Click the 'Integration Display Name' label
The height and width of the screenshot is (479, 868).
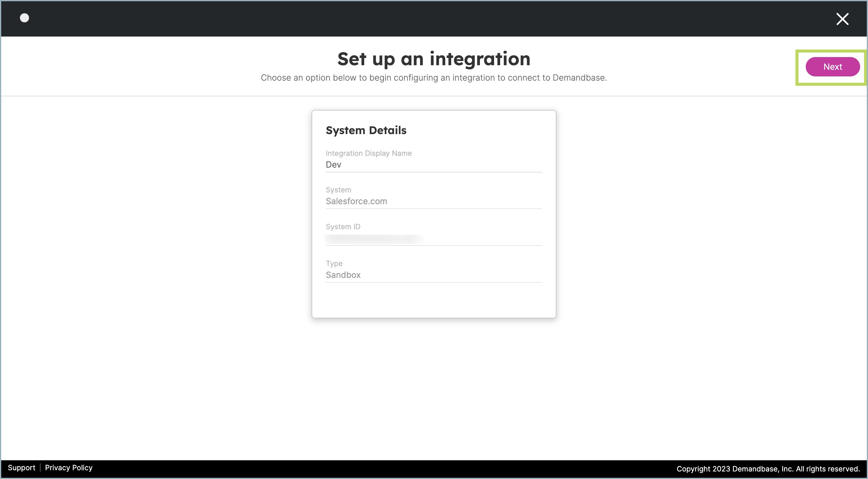pos(368,153)
